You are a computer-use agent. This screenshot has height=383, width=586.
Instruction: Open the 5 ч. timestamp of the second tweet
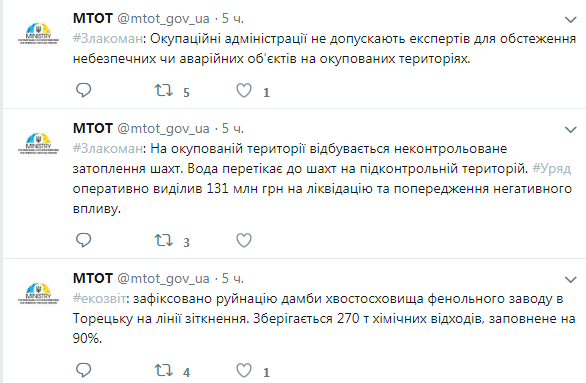click(233, 129)
